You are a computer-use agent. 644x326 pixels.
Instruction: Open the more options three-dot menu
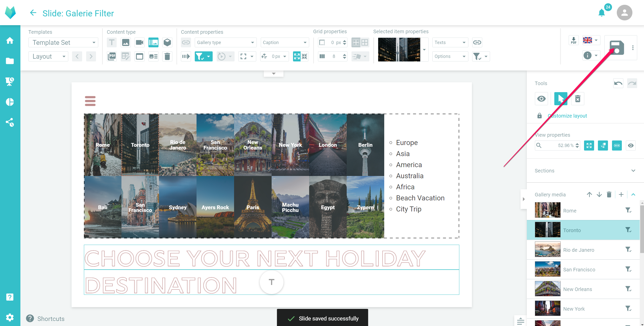[633, 48]
